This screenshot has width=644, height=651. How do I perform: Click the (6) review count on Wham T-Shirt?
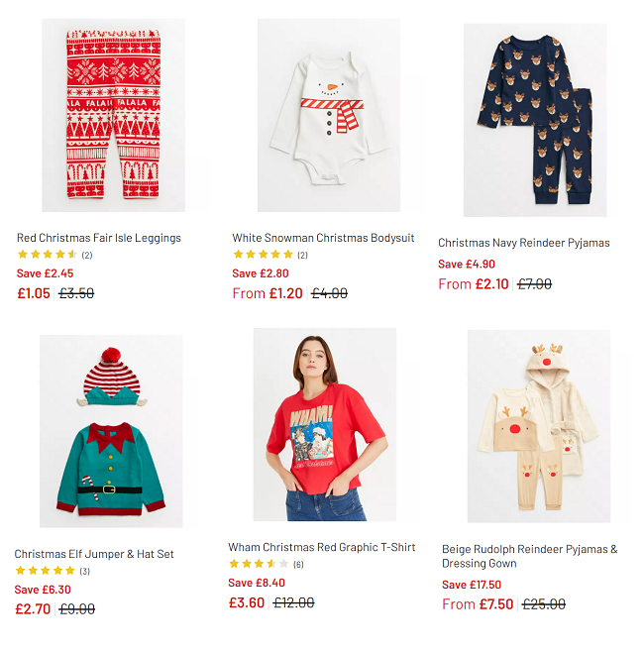click(x=298, y=564)
